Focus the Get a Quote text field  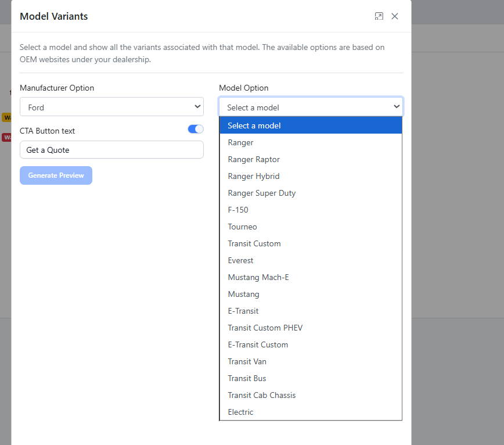coord(111,150)
